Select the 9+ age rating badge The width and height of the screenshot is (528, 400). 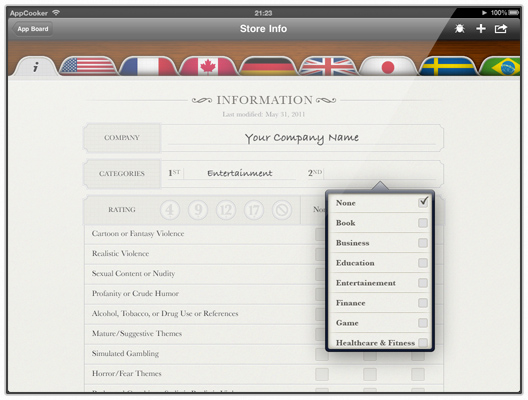point(198,210)
